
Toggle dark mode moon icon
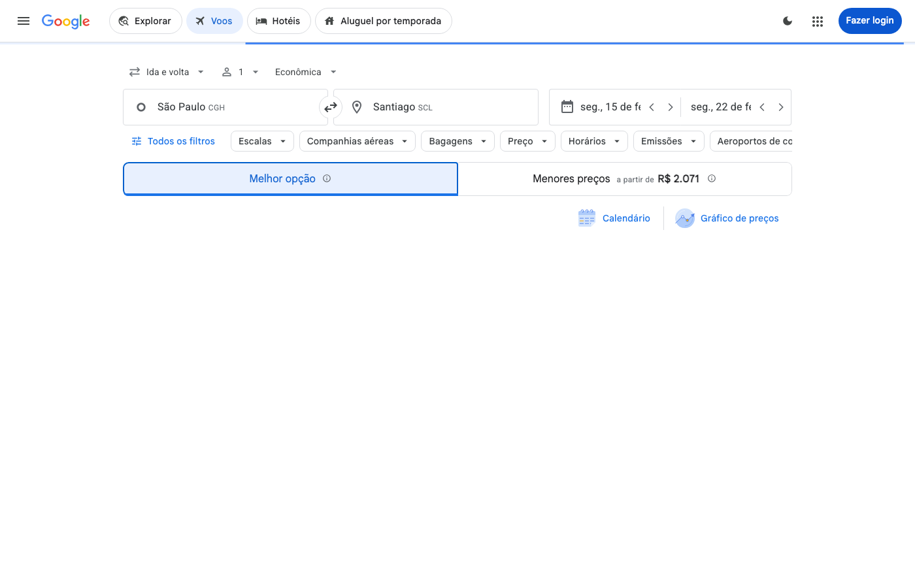pos(788,21)
